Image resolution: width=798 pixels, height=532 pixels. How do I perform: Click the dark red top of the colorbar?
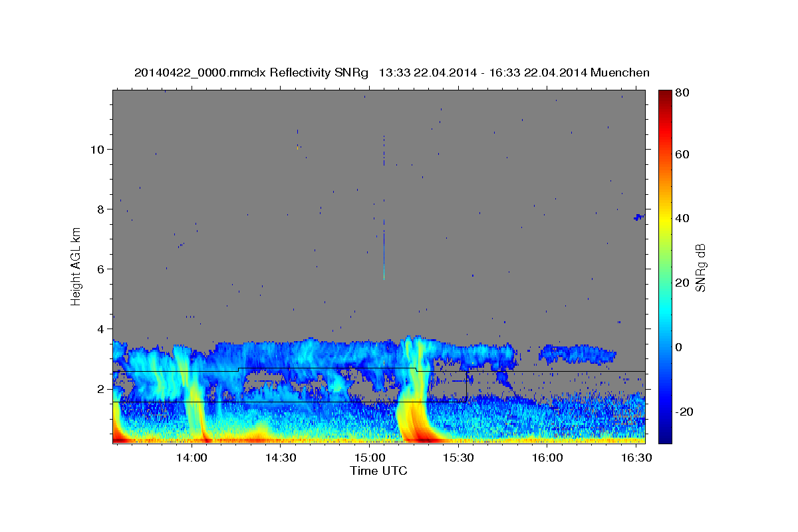pyautogui.click(x=664, y=94)
